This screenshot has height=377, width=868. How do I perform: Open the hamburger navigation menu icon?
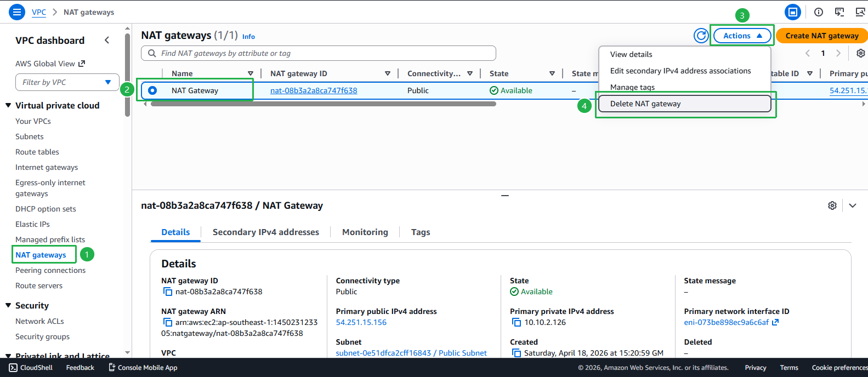point(18,12)
